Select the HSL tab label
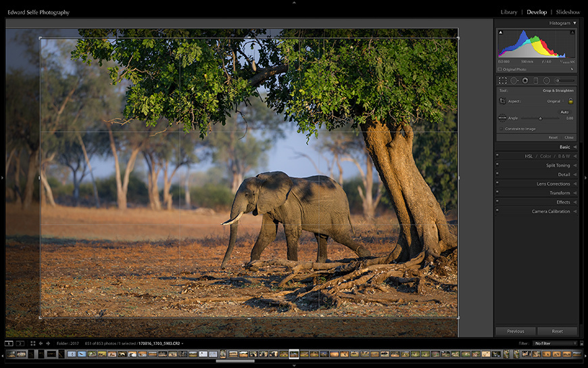The image size is (588, 368). 529,156
